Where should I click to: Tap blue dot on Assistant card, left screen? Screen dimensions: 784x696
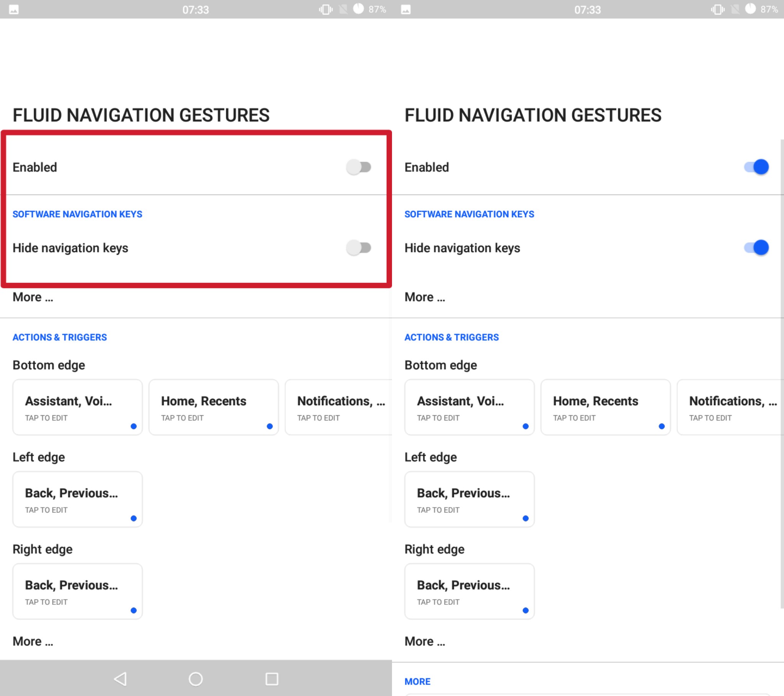[134, 426]
